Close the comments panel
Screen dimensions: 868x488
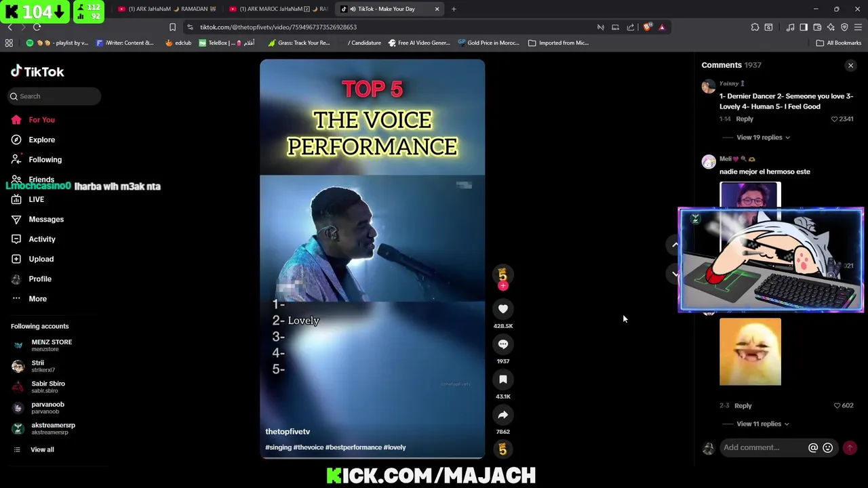tap(850, 66)
